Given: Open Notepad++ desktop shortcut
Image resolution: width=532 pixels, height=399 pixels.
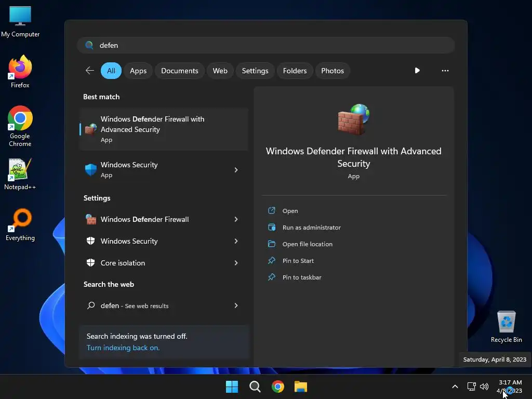Looking at the screenshot, I should (20, 174).
